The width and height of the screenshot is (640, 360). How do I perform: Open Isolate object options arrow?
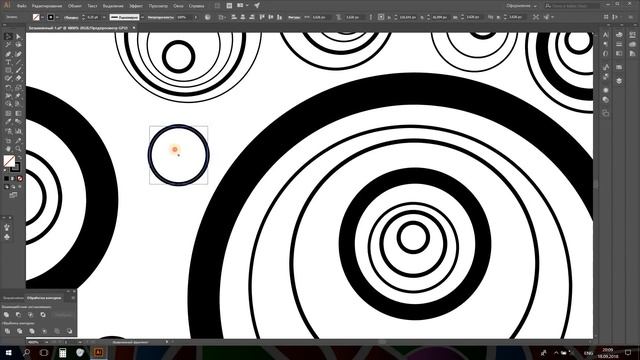click(553, 17)
